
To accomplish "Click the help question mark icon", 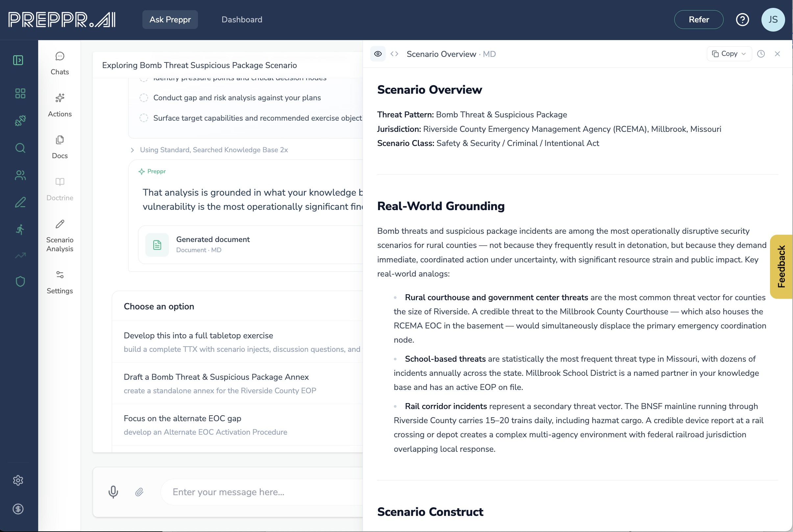I will click(742, 20).
